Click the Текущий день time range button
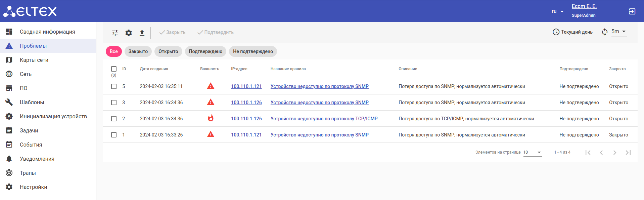This screenshot has height=200, width=644. (572, 32)
